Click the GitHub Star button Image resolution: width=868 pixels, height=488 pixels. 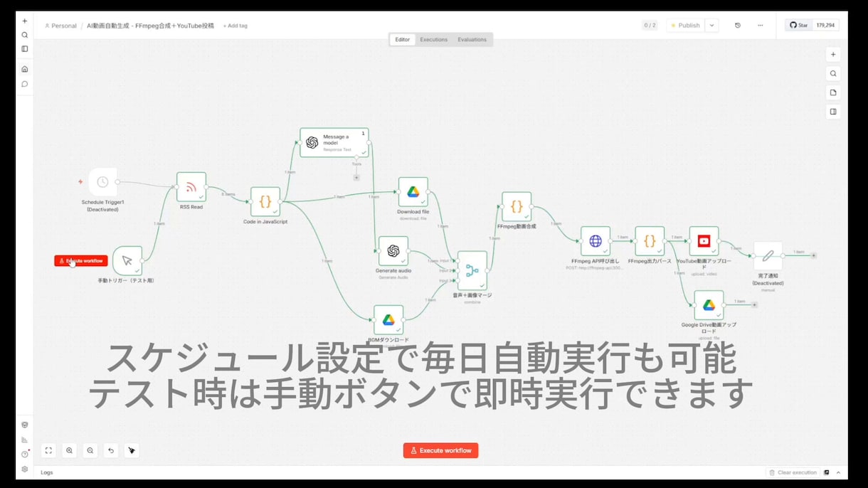[x=798, y=26]
